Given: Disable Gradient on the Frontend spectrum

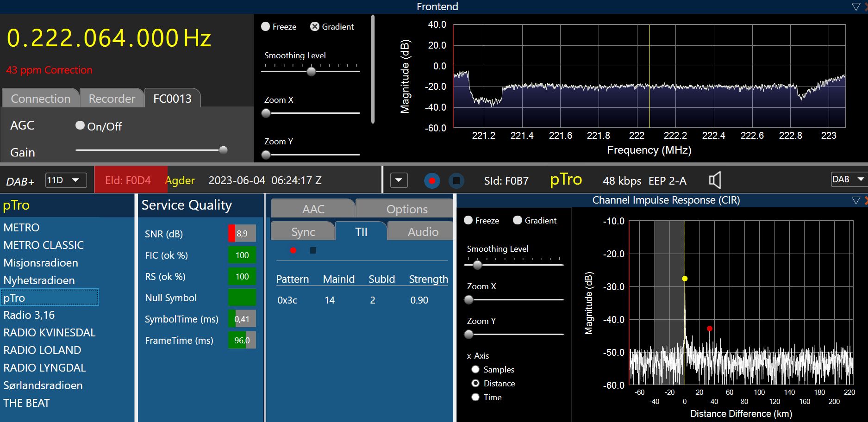Looking at the screenshot, I should pos(315,27).
